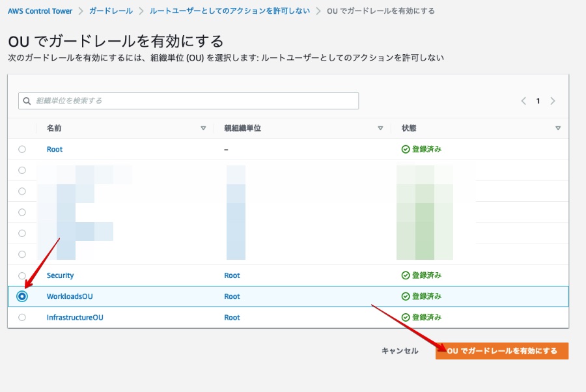This screenshot has height=392, width=586.
Task: Click the 登録済み text in InfrastructureOU row
Action: (426, 317)
